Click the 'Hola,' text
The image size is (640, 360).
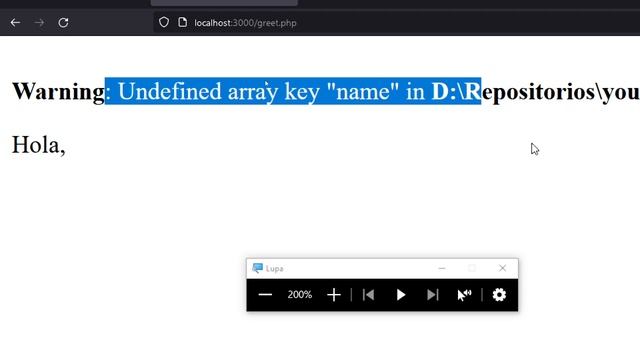[x=39, y=145]
